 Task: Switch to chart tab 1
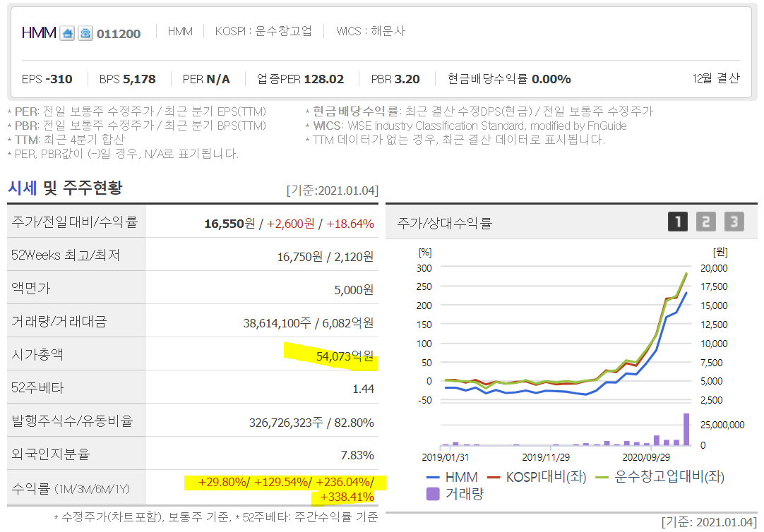(678, 222)
